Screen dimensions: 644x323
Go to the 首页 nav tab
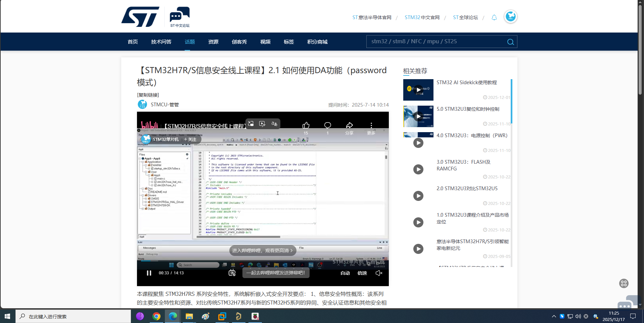(x=133, y=42)
